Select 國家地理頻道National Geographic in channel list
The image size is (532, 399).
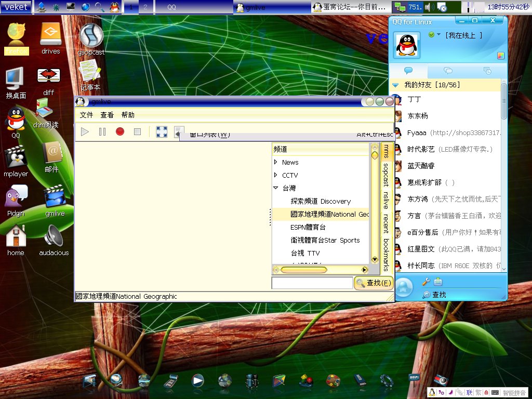tap(320, 214)
